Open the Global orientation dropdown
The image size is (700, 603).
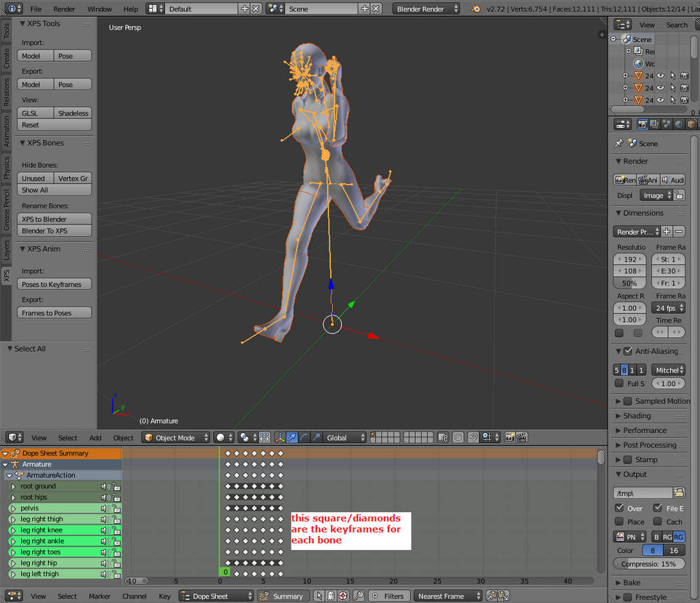click(x=345, y=437)
